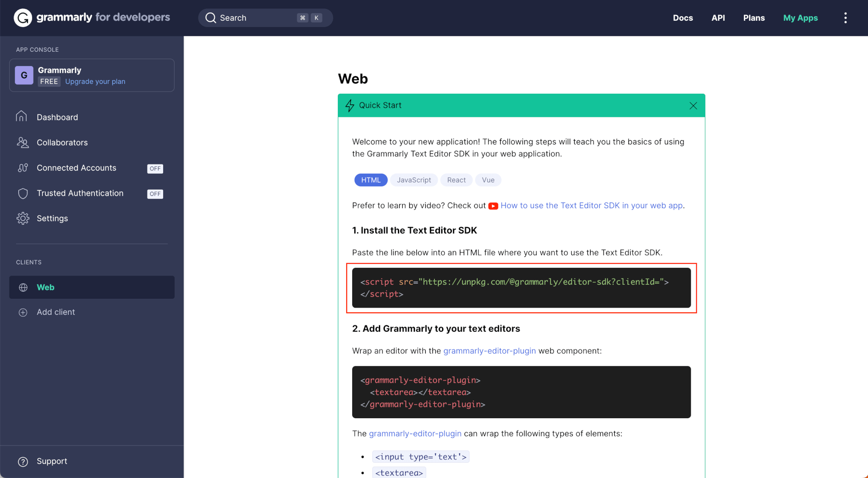Image resolution: width=868 pixels, height=478 pixels.
Task: Click the Trusted Authentication shield icon
Action: click(23, 193)
